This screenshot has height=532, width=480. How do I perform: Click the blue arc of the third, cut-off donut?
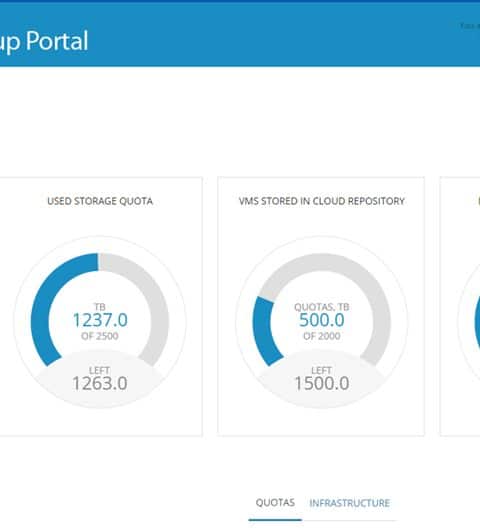[x=477, y=322]
